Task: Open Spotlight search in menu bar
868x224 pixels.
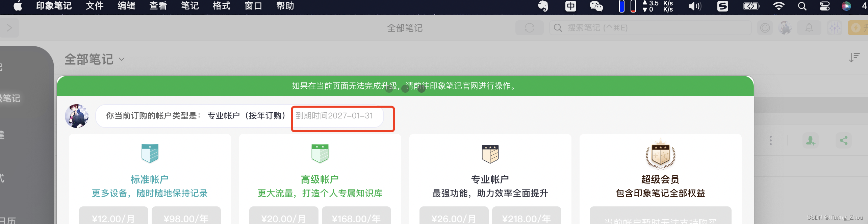Action: (x=802, y=6)
